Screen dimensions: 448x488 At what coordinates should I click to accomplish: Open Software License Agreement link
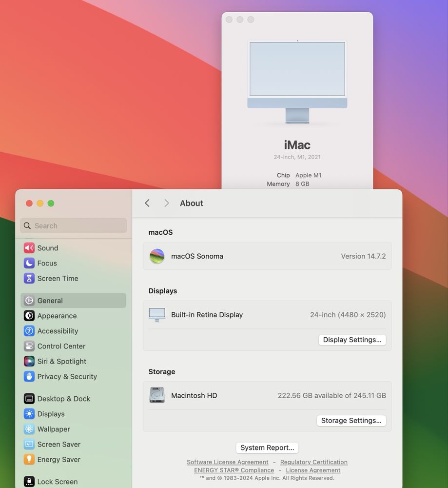pyautogui.click(x=228, y=462)
